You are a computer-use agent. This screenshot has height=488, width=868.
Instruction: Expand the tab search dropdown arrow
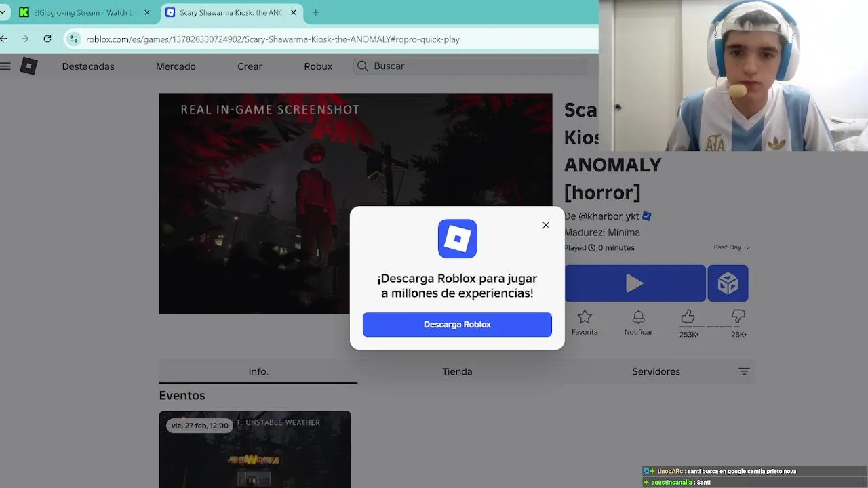3,12
